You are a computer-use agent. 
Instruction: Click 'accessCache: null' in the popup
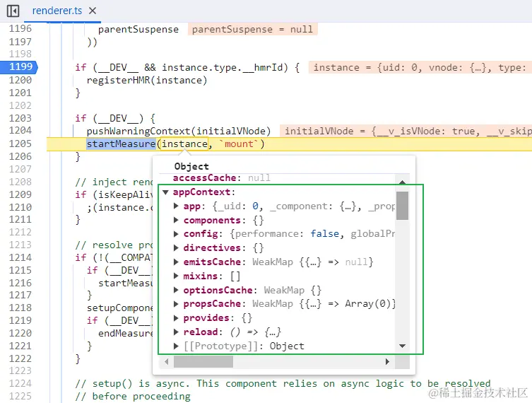222,177
